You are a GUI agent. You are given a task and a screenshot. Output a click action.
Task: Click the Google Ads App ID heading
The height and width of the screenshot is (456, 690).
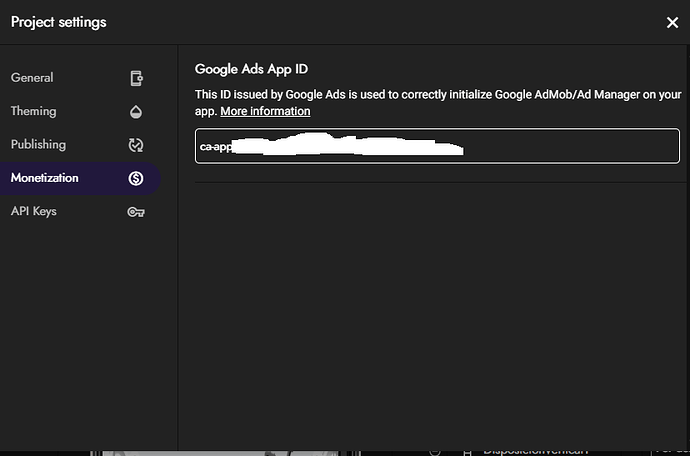pos(251,69)
